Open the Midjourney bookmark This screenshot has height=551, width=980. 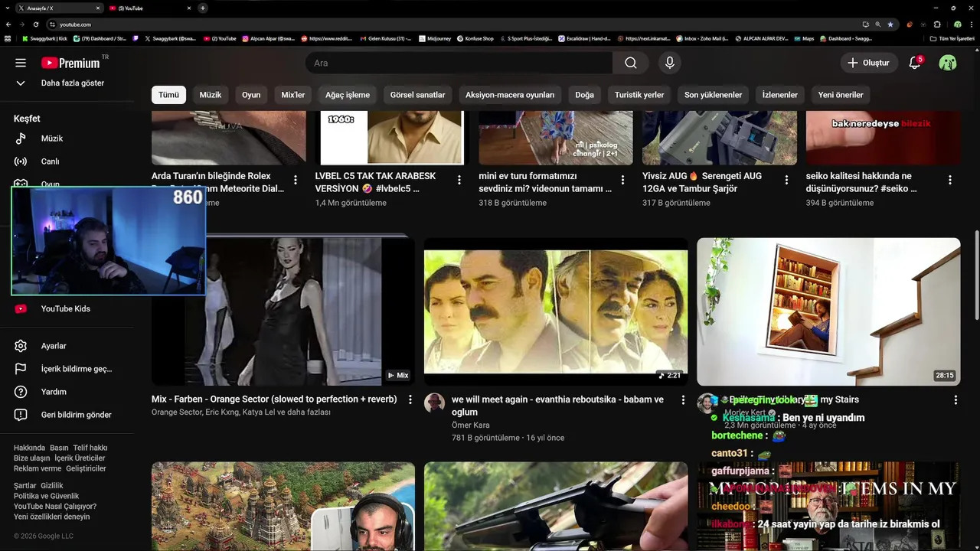point(436,38)
